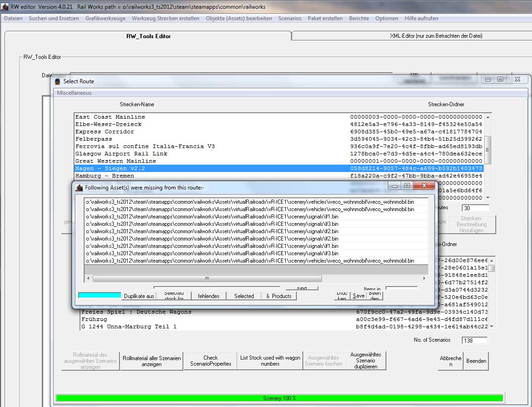This screenshot has height=407, width=532.
Task: Select the Freies Spiel : Deutsche Wagons scenario
Action: (x=284, y=312)
